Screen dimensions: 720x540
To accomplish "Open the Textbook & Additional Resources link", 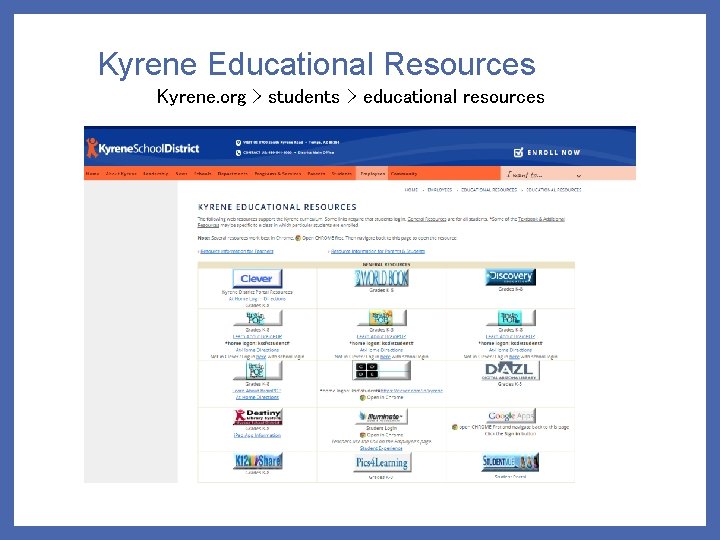I will click(541, 219).
